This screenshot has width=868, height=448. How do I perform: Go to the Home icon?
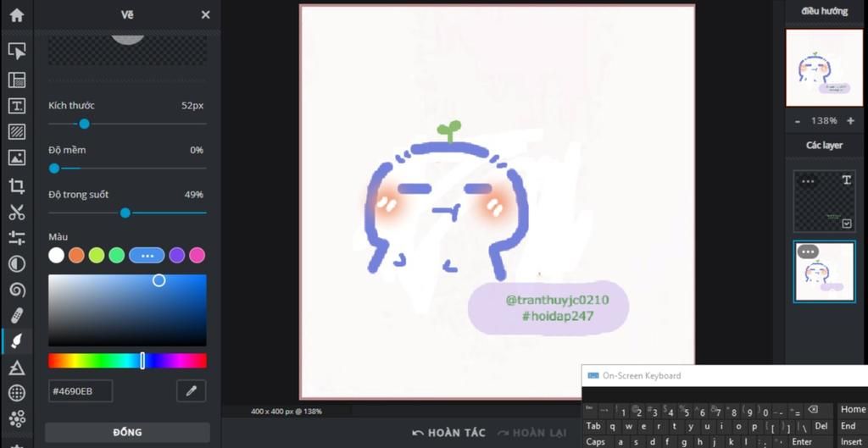tap(17, 15)
